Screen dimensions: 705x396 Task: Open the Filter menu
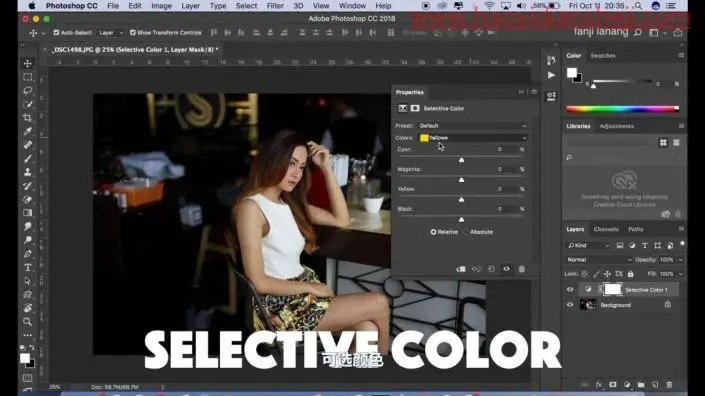point(275,6)
